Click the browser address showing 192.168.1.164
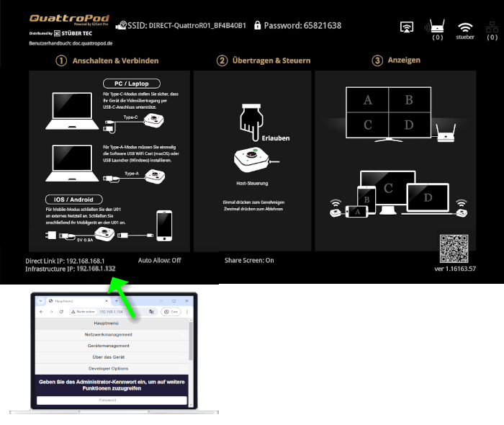 pyautogui.click(x=111, y=311)
